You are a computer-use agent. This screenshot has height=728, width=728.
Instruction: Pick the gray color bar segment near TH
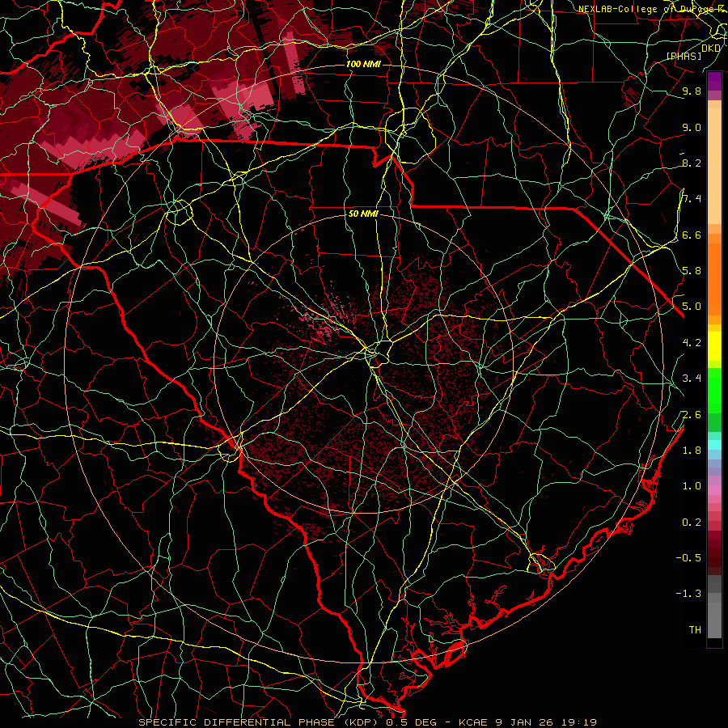[714, 620]
